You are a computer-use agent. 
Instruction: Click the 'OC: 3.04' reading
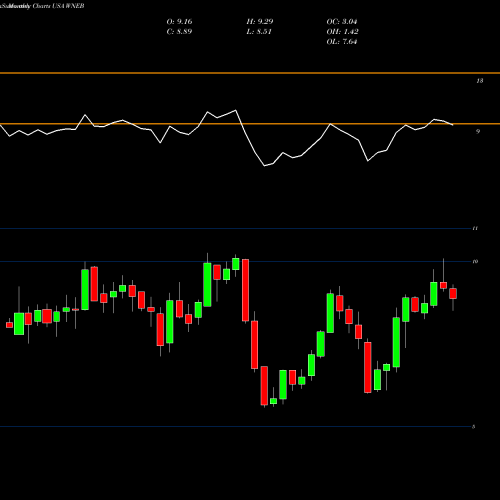point(342,22)
